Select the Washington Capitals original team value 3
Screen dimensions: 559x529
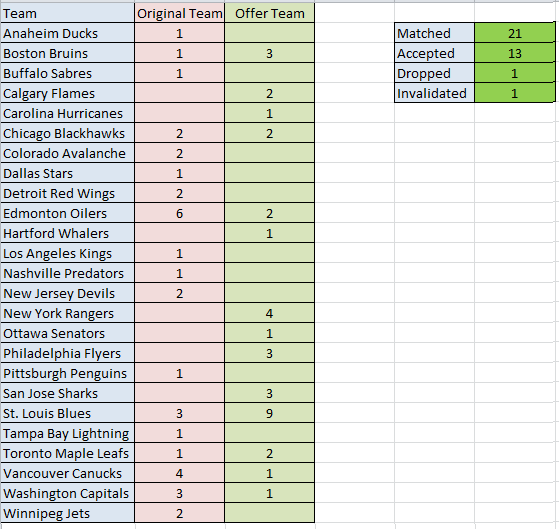point(180,493)
